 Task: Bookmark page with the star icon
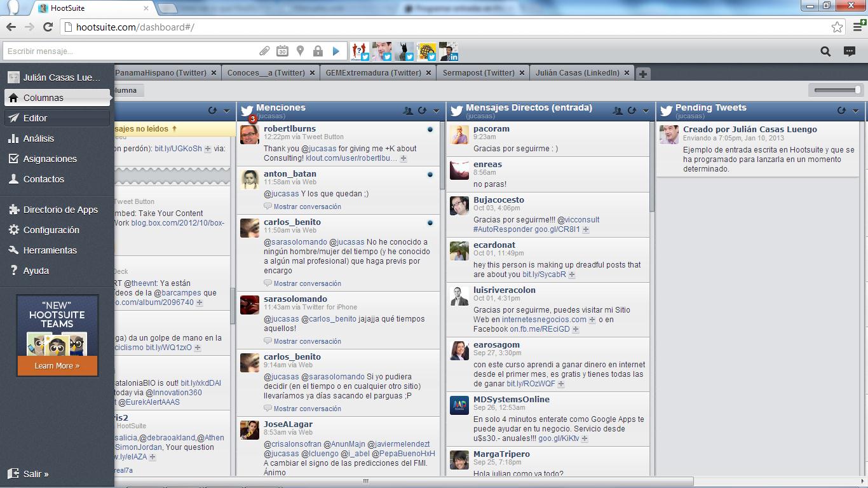pyautogui.click(x=837, y=27)
